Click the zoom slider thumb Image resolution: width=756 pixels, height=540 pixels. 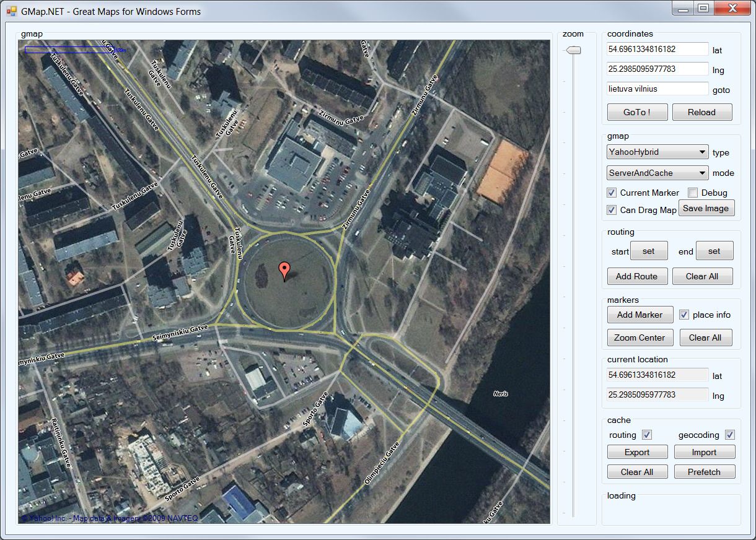tap(574, 50)
